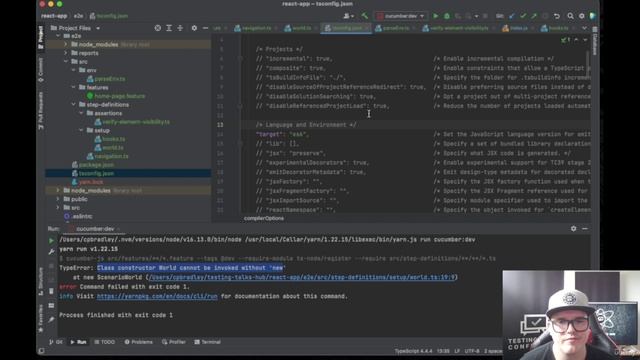640x360 pixels.
Task: Click the Collapse All icon in Project panel
Action: 180,28
